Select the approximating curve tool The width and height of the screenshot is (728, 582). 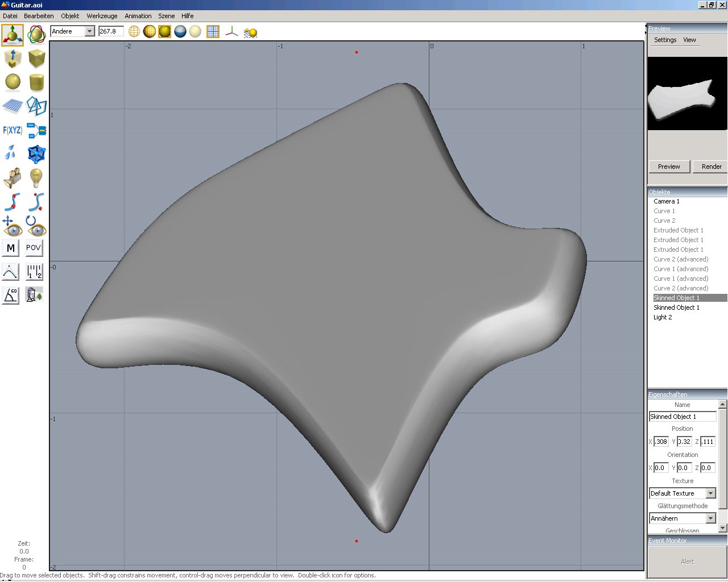click(36, 202)
